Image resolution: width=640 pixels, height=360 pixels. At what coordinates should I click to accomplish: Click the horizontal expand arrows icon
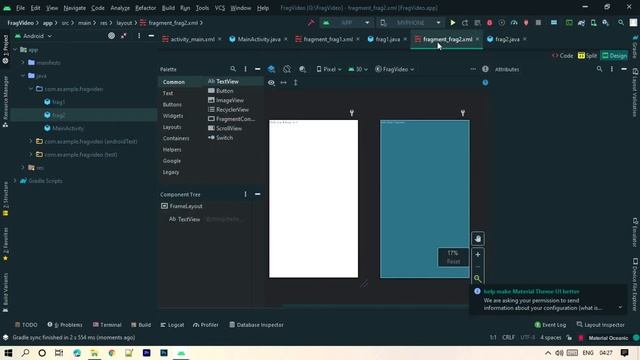[283, 82]
